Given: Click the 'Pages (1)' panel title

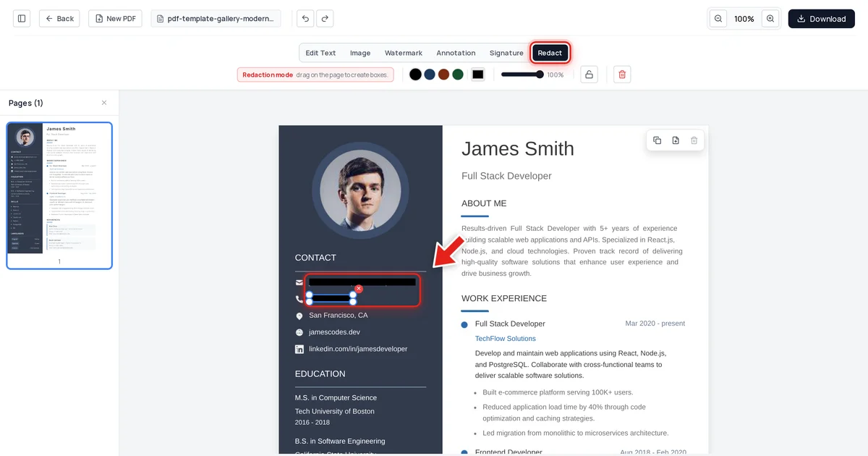Looking at the screenshot, I should pos(26,103).
